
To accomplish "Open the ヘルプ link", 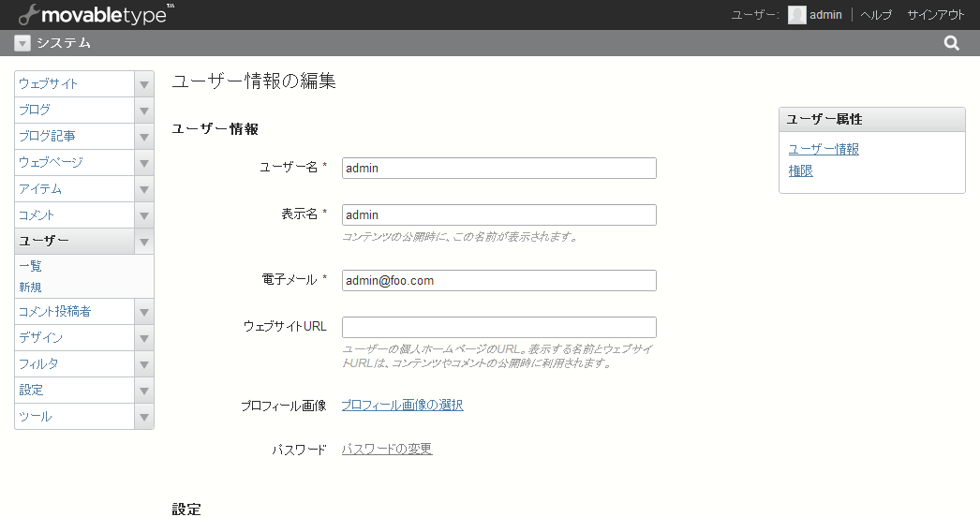I will (876, 15).
